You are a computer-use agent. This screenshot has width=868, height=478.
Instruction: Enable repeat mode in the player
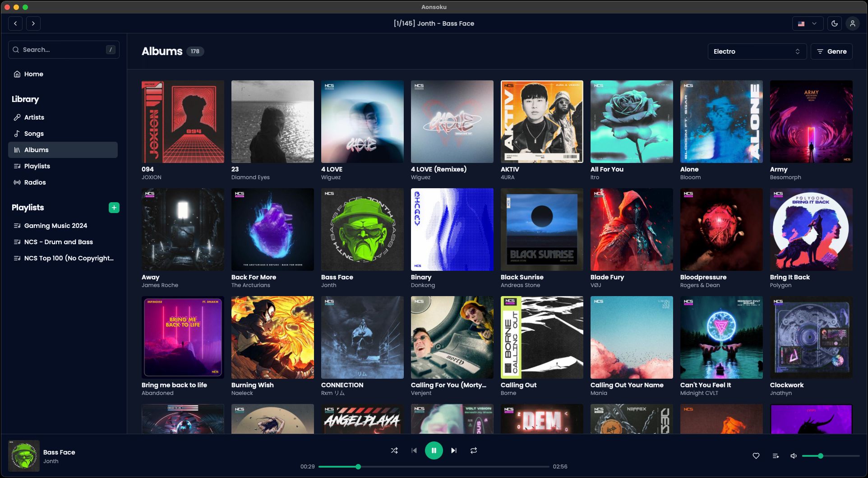pos(473,450)
